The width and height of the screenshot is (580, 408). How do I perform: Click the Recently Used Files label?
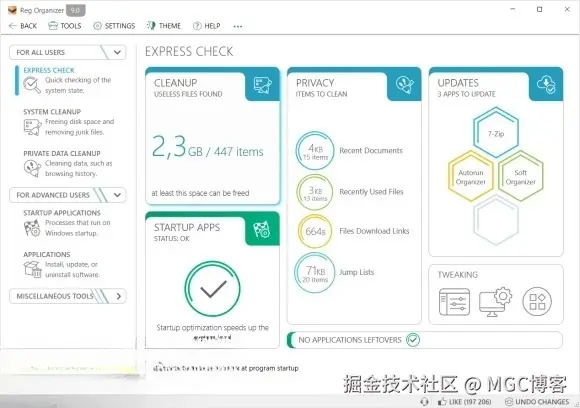tap(371, 192)
